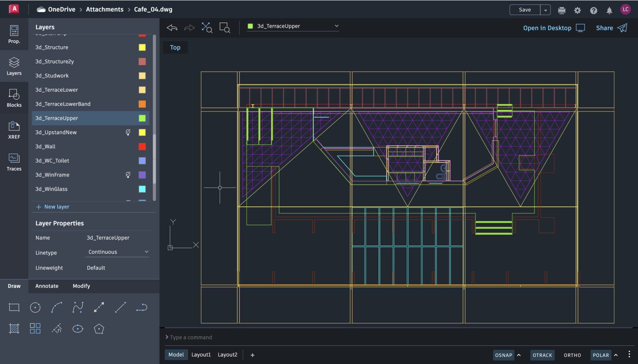Expand the OSNAP settings chevron

[x=519, y=355]
